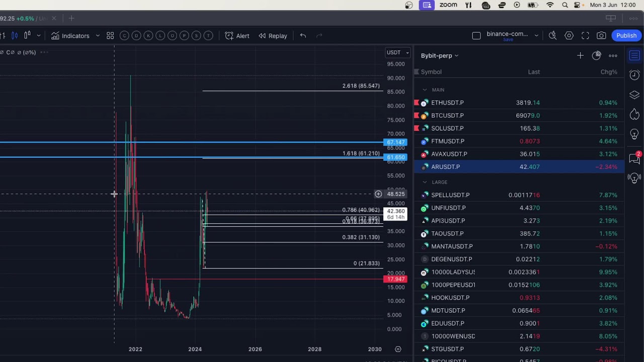Click the Alert button

point(237,36)
